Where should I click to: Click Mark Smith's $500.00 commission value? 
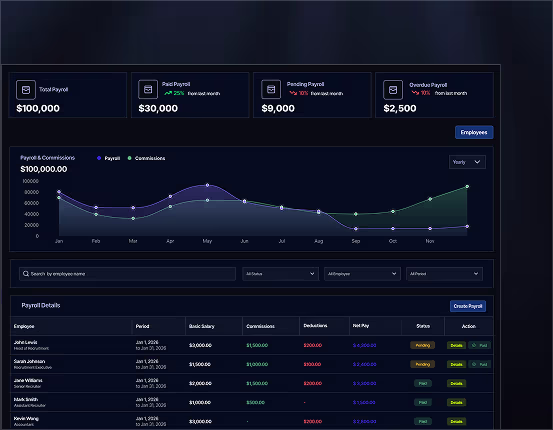click(x=255, y=402)
